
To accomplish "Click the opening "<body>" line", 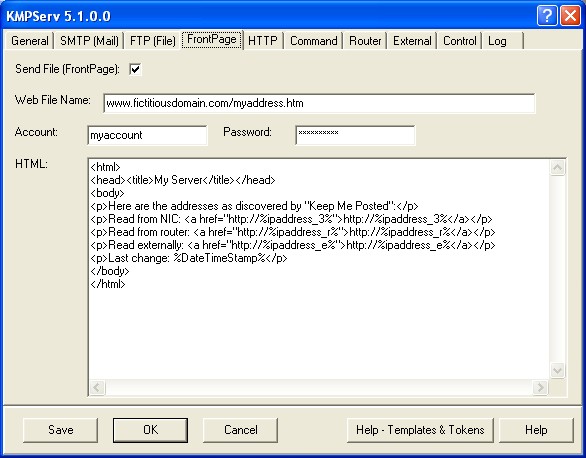I will click(107, 193).
